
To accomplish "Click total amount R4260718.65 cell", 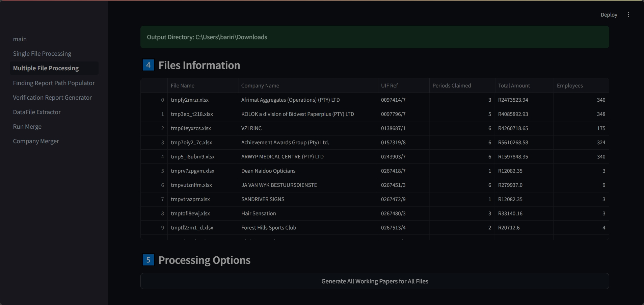I will (524, 128).
